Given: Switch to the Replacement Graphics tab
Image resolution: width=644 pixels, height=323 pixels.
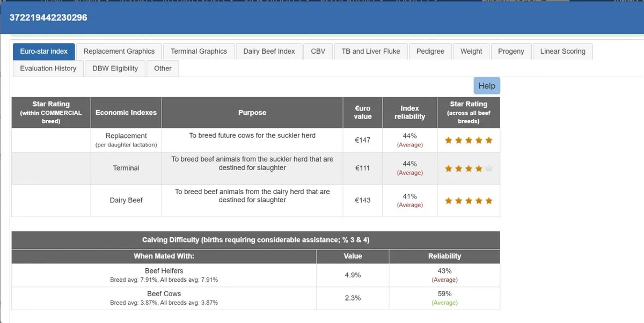Looking at the screenshot, I should coord(119,52).
